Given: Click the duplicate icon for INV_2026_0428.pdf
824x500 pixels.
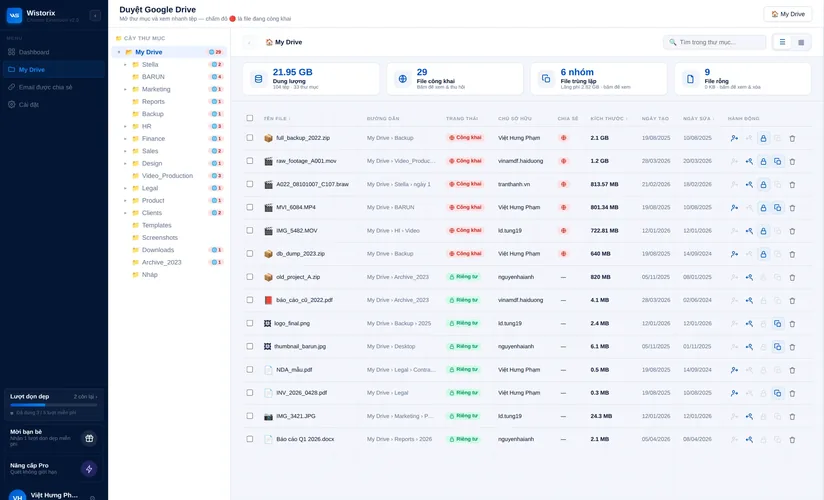Looking at the screenshot, I should pos(777,393).
